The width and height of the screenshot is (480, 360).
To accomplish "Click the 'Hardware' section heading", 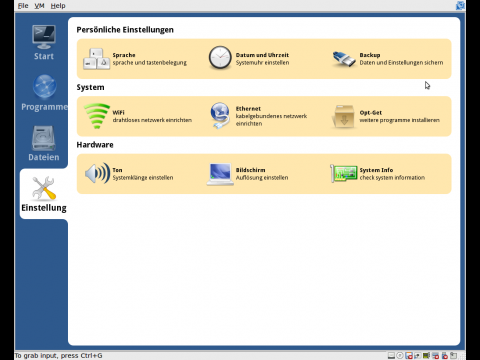I will (x=95, y=145).
